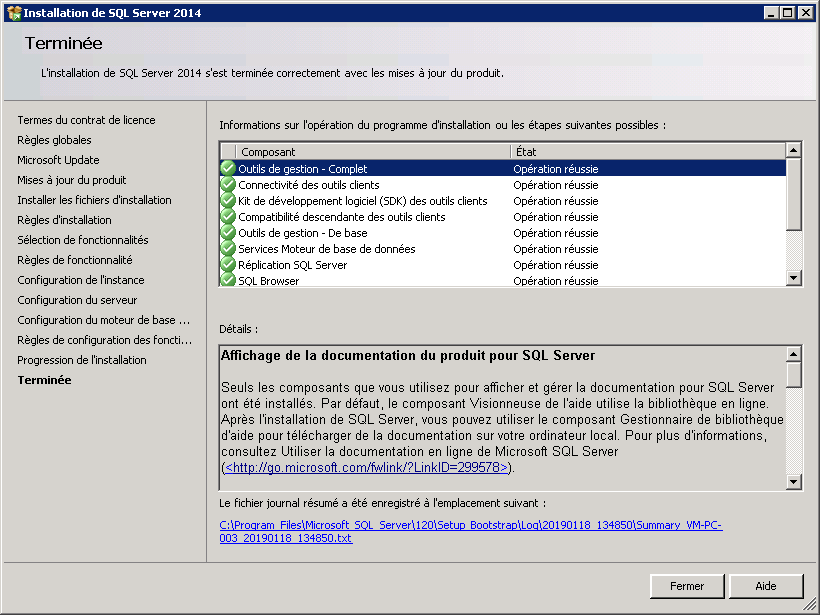Click the green check next to Réplication SQL Server
Viewport: 820px width, 615px height.
click(x=228, y=265)
